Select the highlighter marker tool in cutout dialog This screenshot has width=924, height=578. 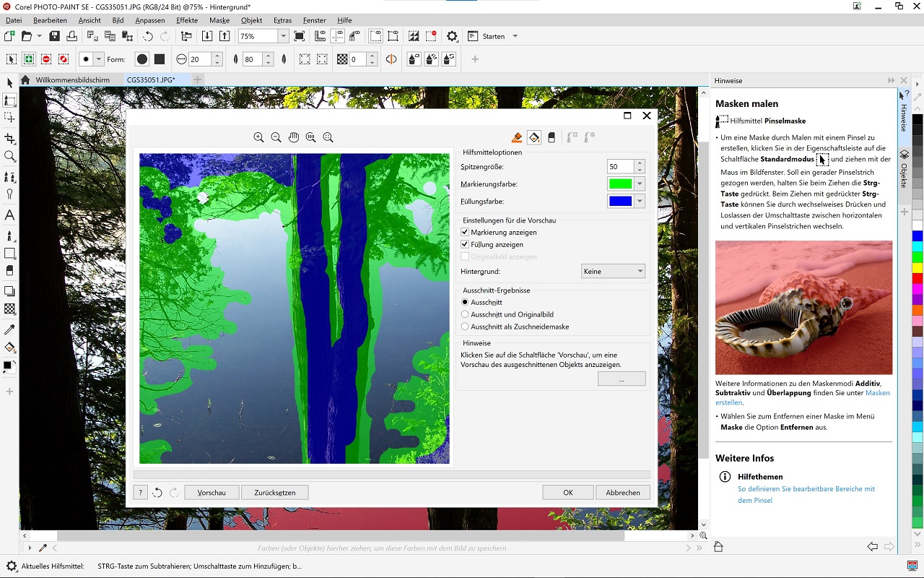[517, 137]
